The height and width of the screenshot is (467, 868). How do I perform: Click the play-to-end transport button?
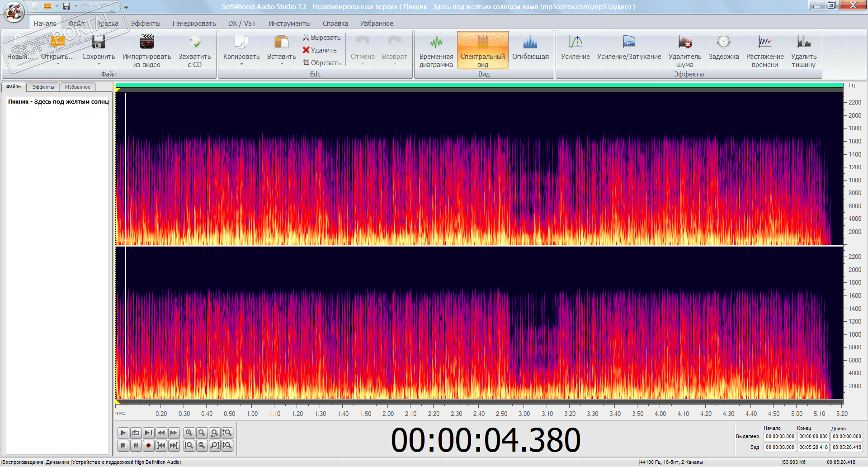tap(148, 433)
